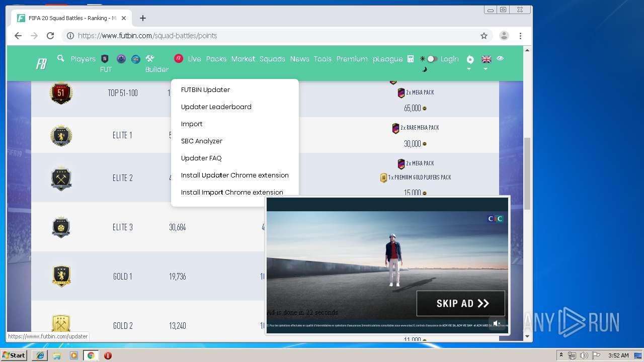Click the first round blue badge icon
The width and height of the screenshot is (644, 362).
point(121,59)
